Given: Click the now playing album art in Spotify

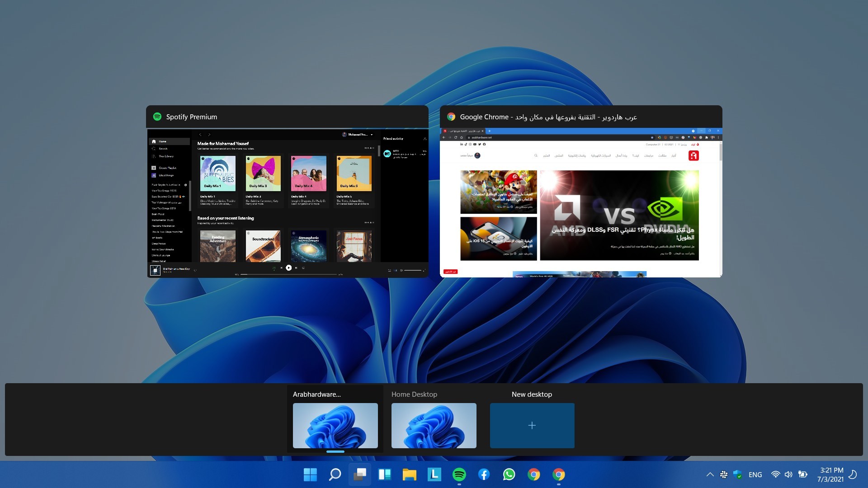Looking at the screenshot, I should (x=155, y=270).
